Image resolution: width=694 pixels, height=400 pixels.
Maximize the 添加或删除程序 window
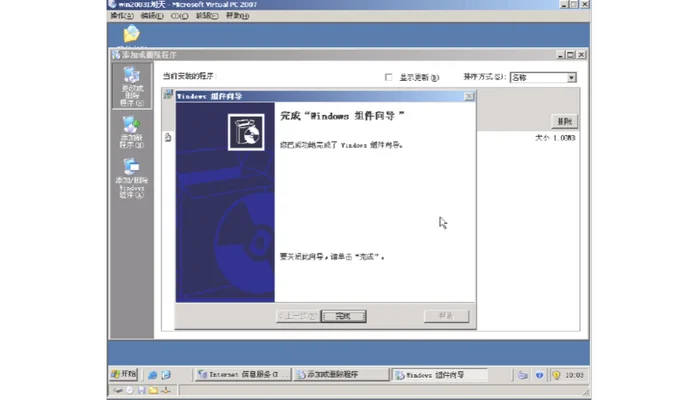pos(571,55)
